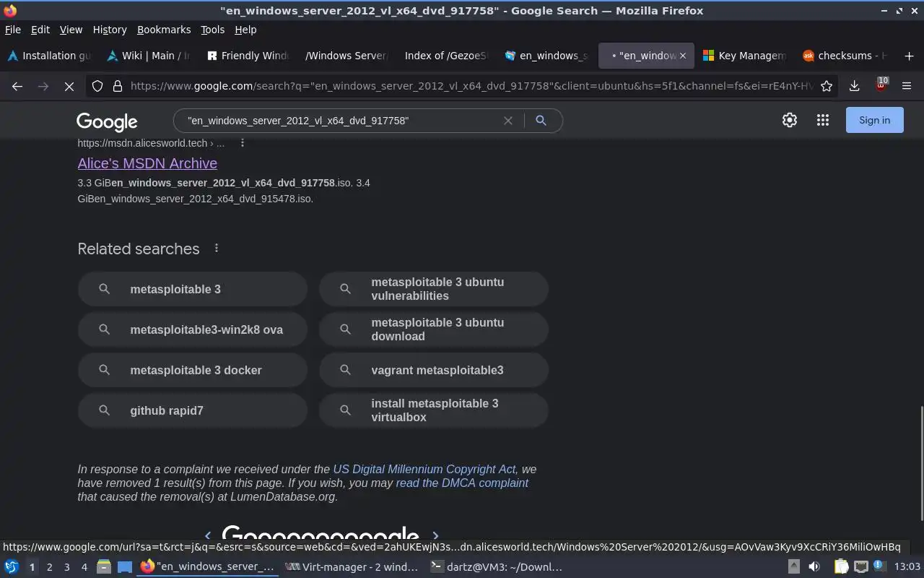Go to next results page arrow
924x578 pixels.
[435, 535]
